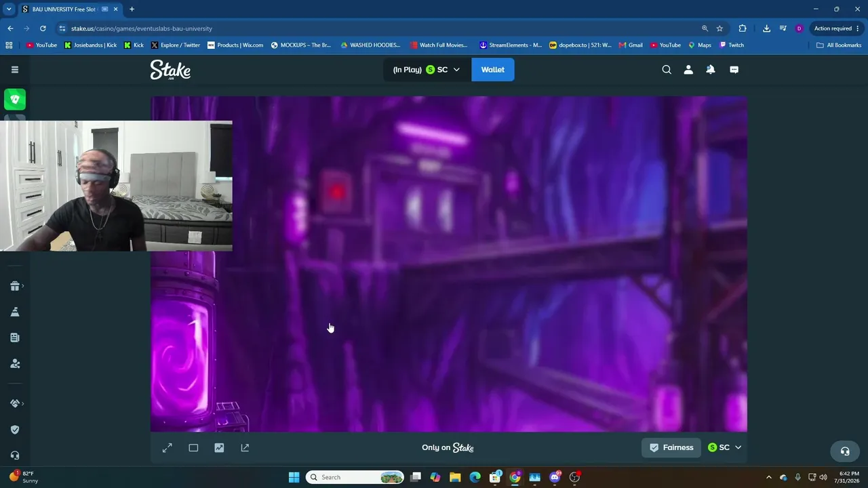Open the Chrome profile avatar

pos(799,28)
